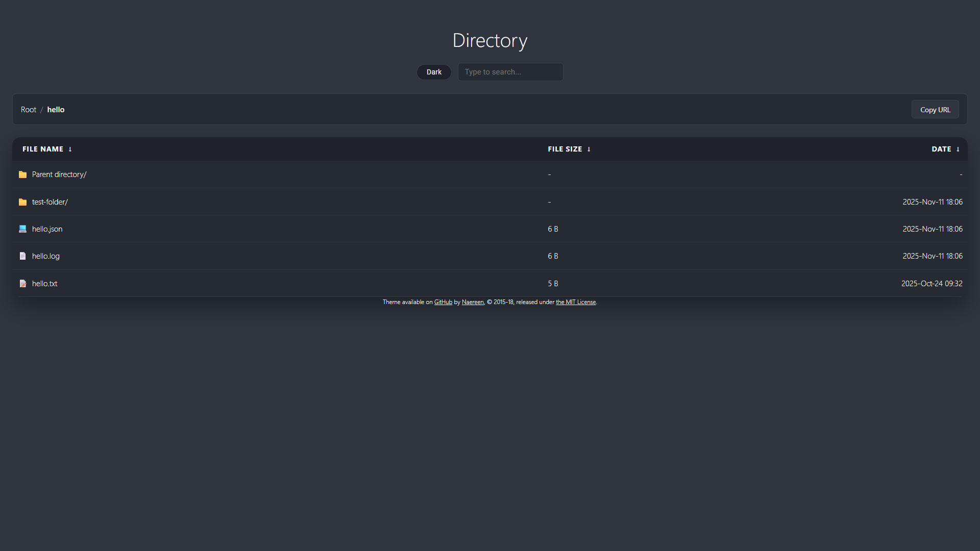Sort by File Size column arrow

click(x=589, y=149)
